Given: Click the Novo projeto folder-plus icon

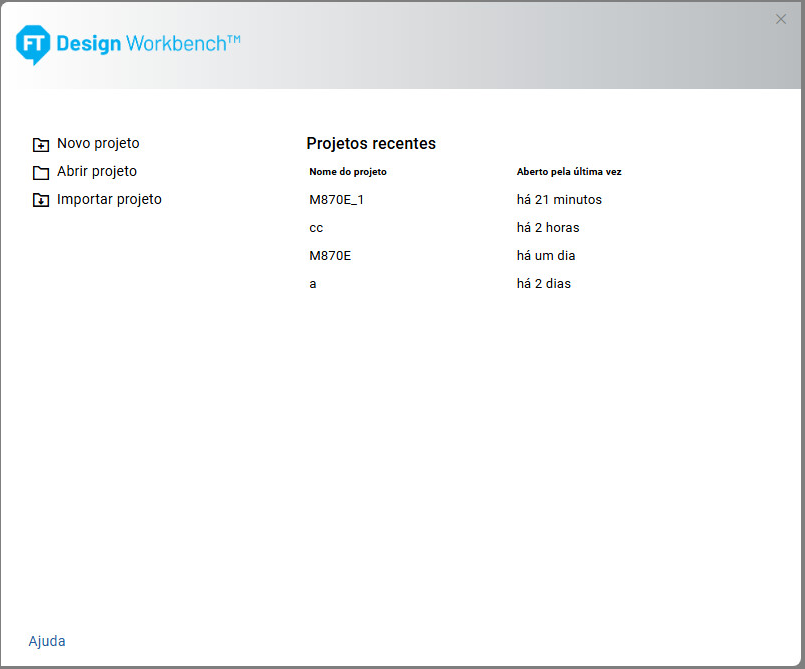Looking at the screenshot, I should coord(41,144).
